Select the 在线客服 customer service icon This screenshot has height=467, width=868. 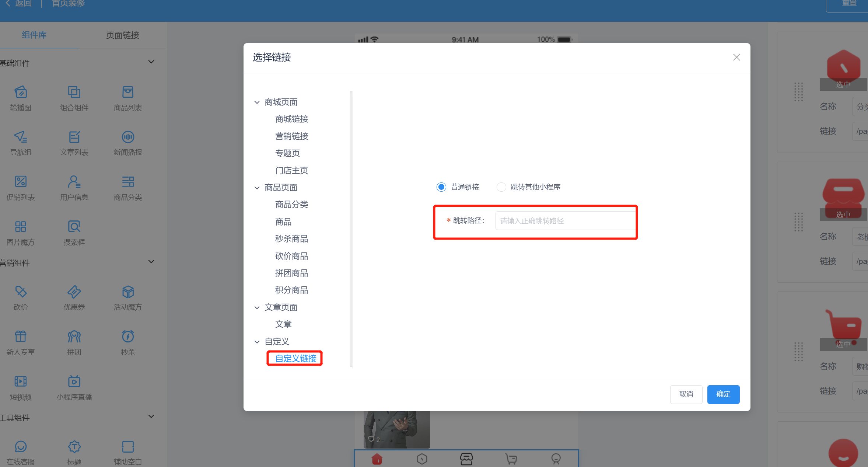pyautogui.click(x=21, y=447)
